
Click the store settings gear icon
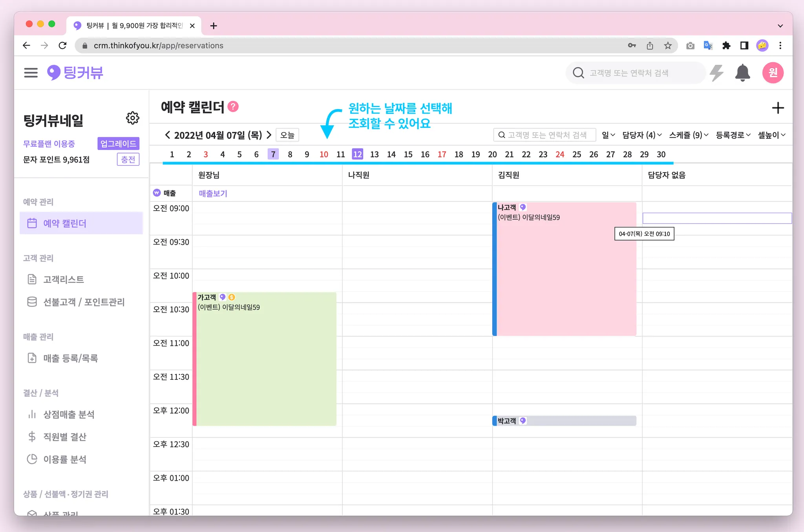pyautogui.click(x=133, y=118)
